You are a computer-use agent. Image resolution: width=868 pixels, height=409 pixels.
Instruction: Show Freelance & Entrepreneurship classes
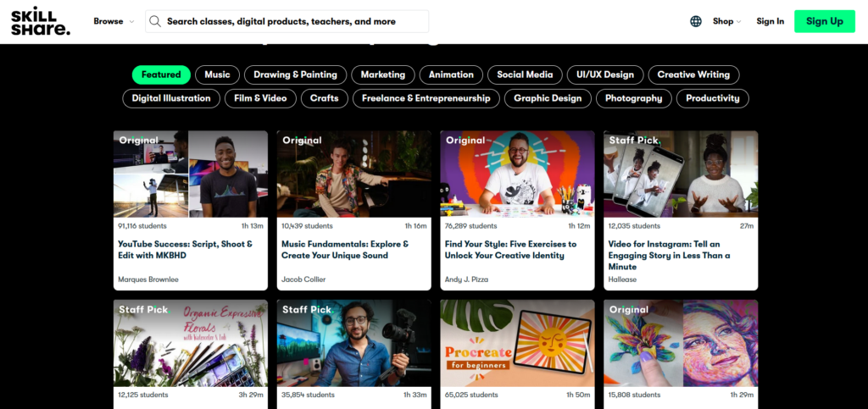pos(426,98)
